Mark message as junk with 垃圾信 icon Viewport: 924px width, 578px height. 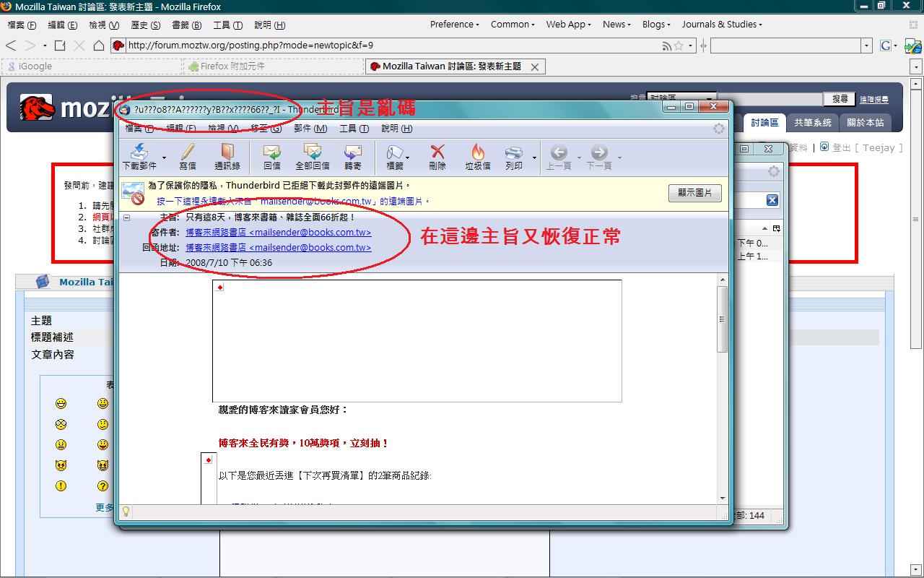pyautogui.click(x=477, y=152)
